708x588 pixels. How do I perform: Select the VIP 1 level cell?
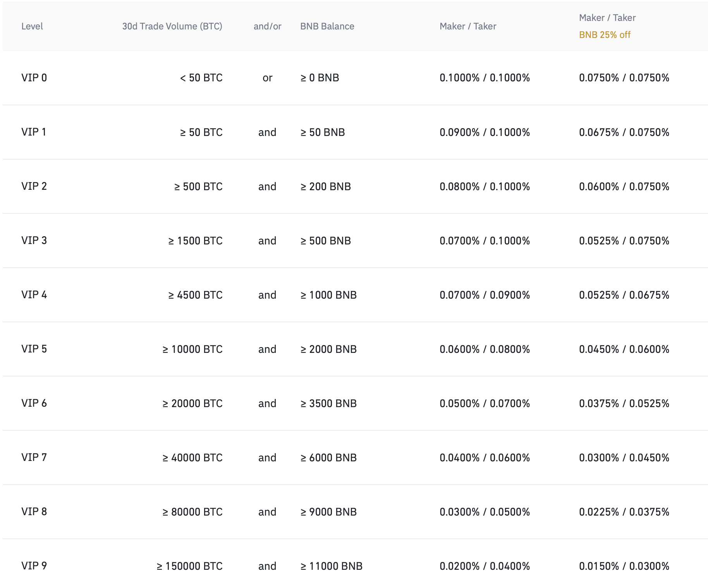click(34, 132)
